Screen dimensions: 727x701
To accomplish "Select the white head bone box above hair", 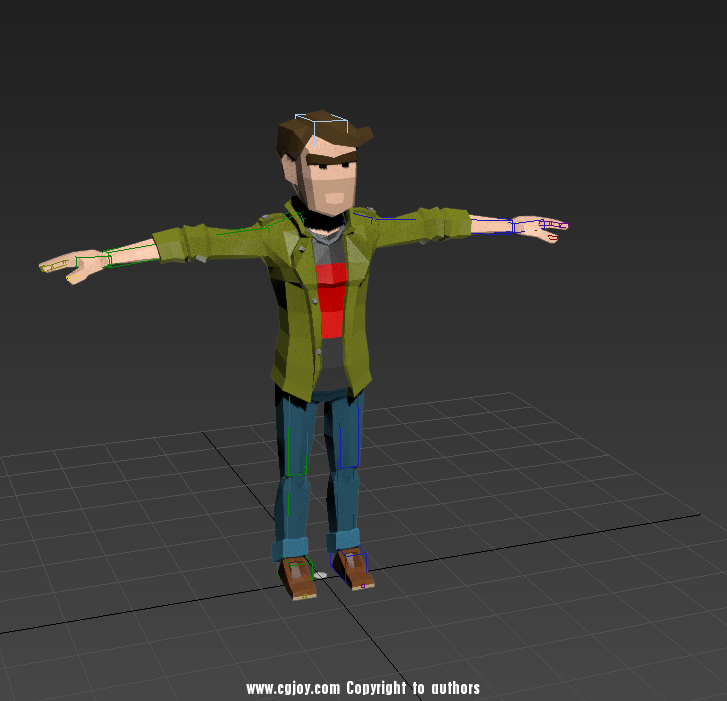I will click(320, 125).
